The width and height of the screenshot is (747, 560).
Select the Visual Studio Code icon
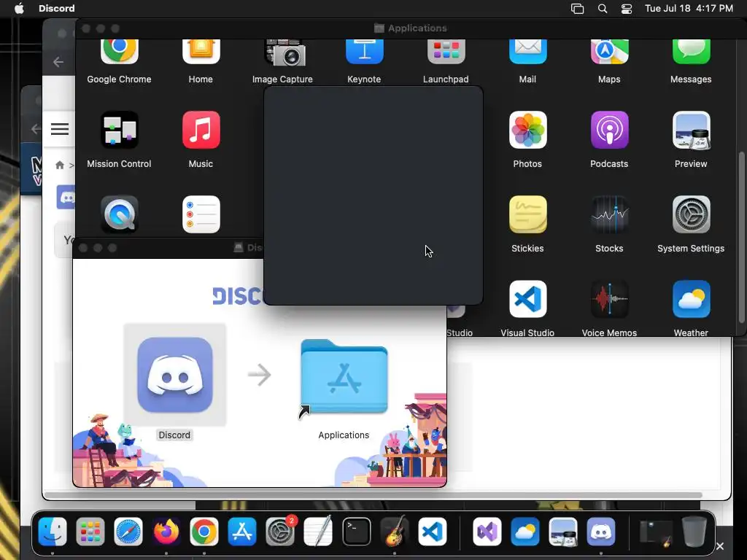click(x=528, y=299)
